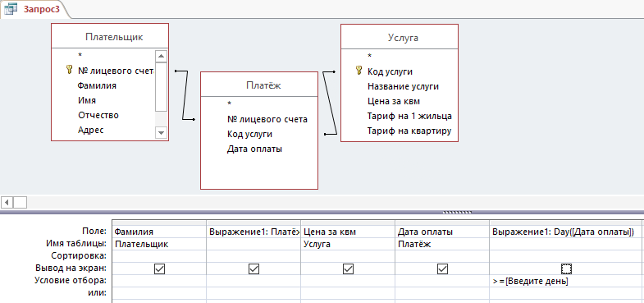Select the Тариф на квартиру field

(x=409, y=131)
